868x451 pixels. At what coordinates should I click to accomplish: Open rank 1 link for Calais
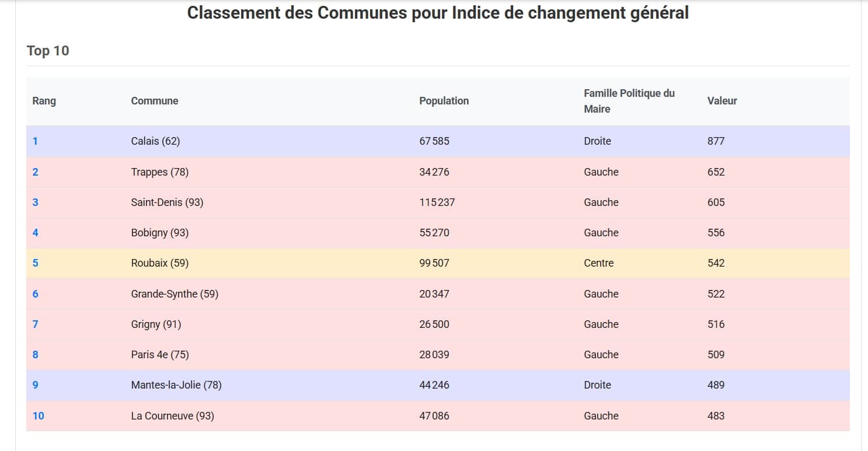point(36,141)
